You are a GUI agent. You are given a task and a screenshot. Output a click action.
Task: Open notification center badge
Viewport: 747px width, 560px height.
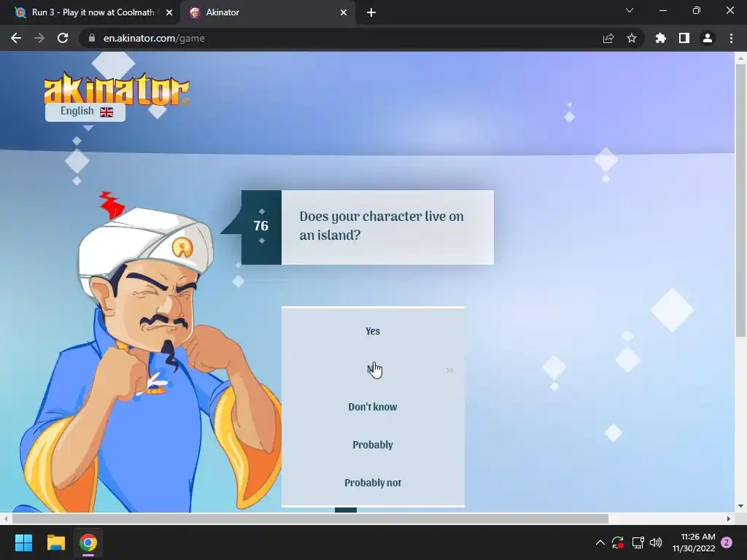727,542
